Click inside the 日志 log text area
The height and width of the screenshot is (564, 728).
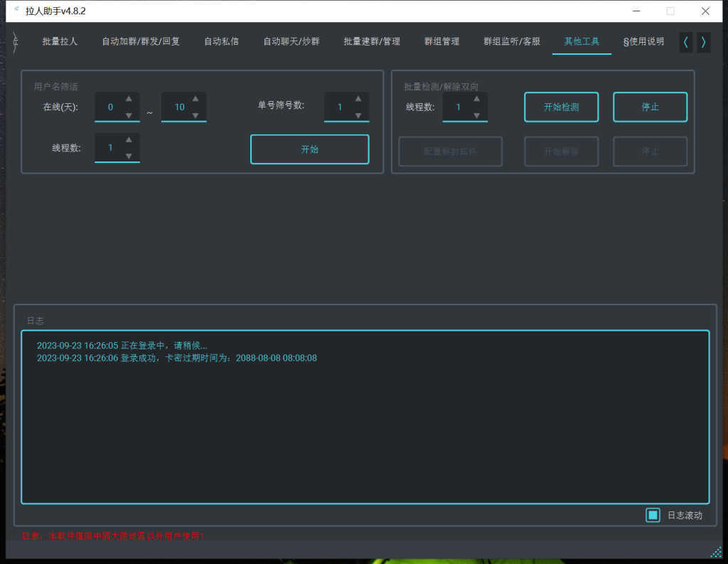[x=365, y=417]
